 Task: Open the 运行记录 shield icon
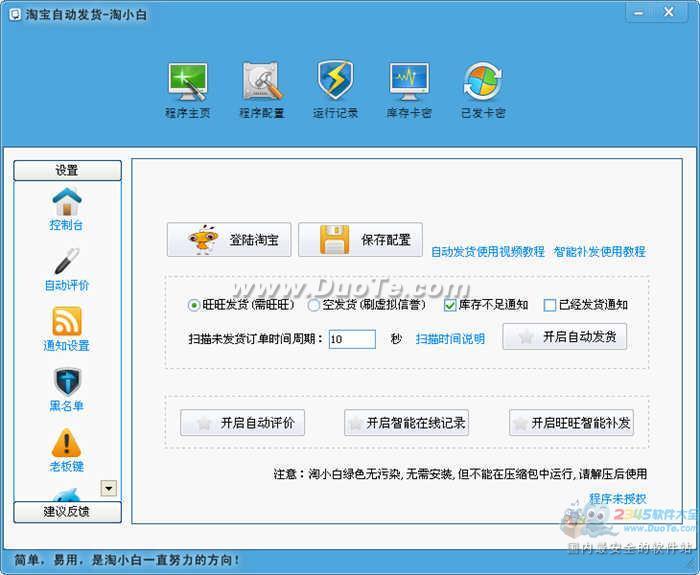coord(335,81)
